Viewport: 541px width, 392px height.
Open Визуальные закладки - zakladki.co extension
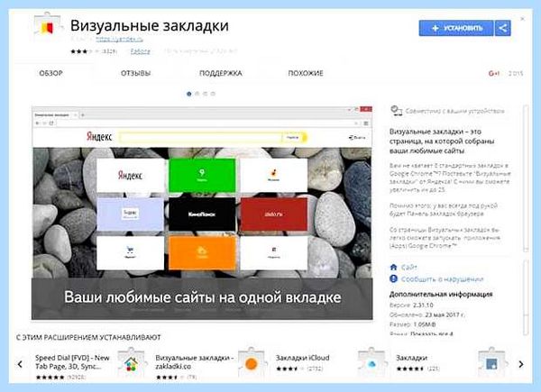pos(194,362)
